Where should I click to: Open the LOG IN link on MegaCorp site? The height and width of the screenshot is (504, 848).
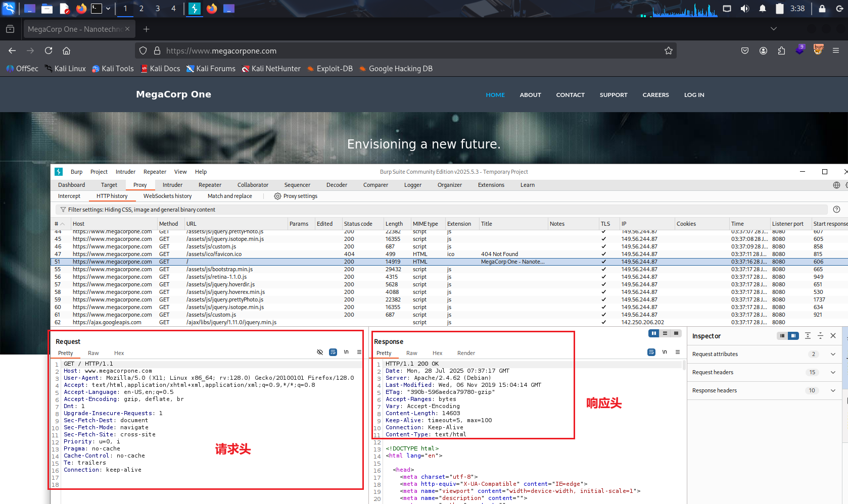click(x=694, y=95)
